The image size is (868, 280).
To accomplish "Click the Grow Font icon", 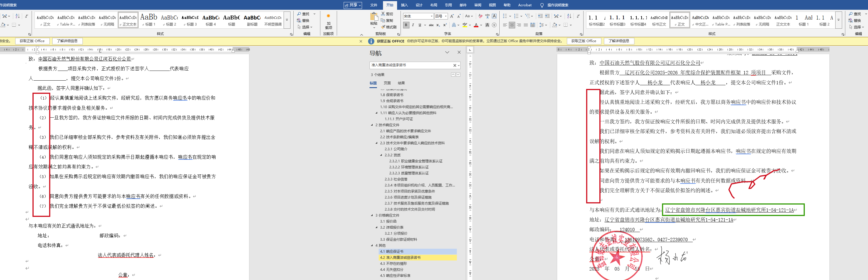I will click(x=452, y=16).
